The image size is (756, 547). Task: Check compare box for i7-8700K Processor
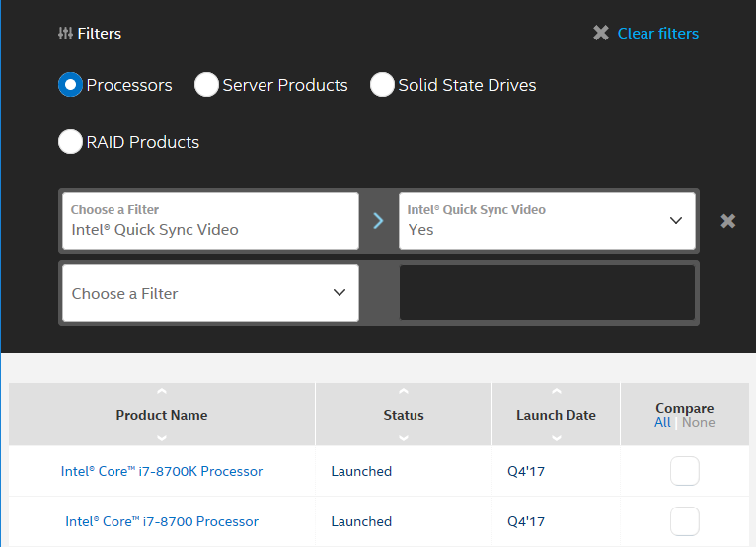coord(684,472)
